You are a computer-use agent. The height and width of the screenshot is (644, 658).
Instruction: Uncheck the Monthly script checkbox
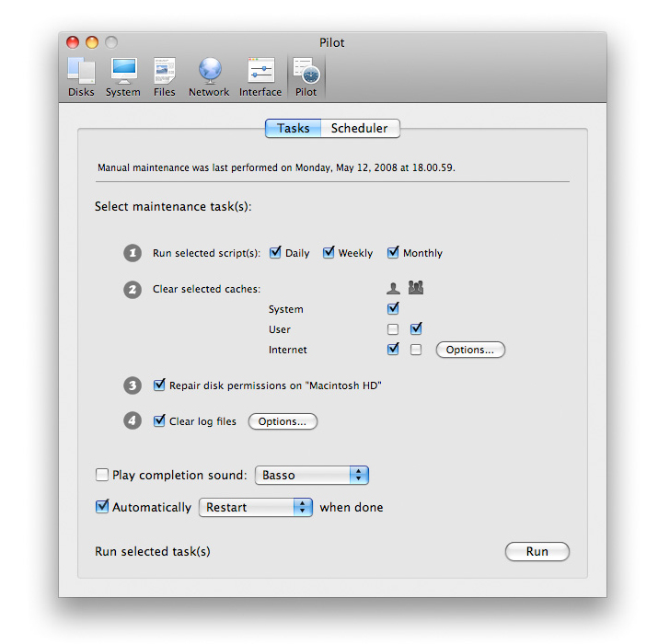tap(393, 253)
